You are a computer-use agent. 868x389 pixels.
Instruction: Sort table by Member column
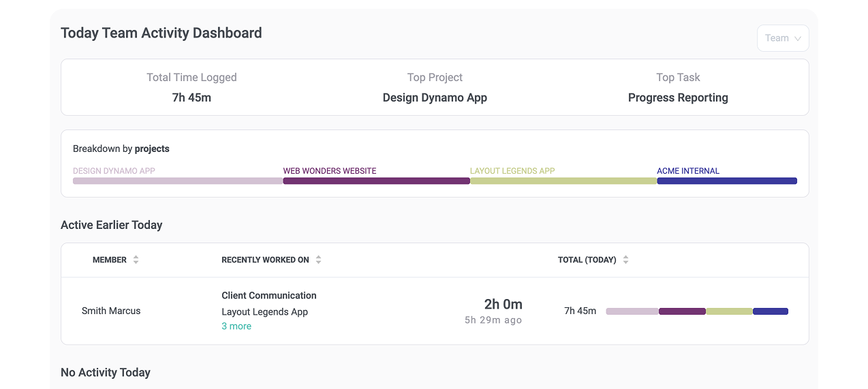click(136, 260)
